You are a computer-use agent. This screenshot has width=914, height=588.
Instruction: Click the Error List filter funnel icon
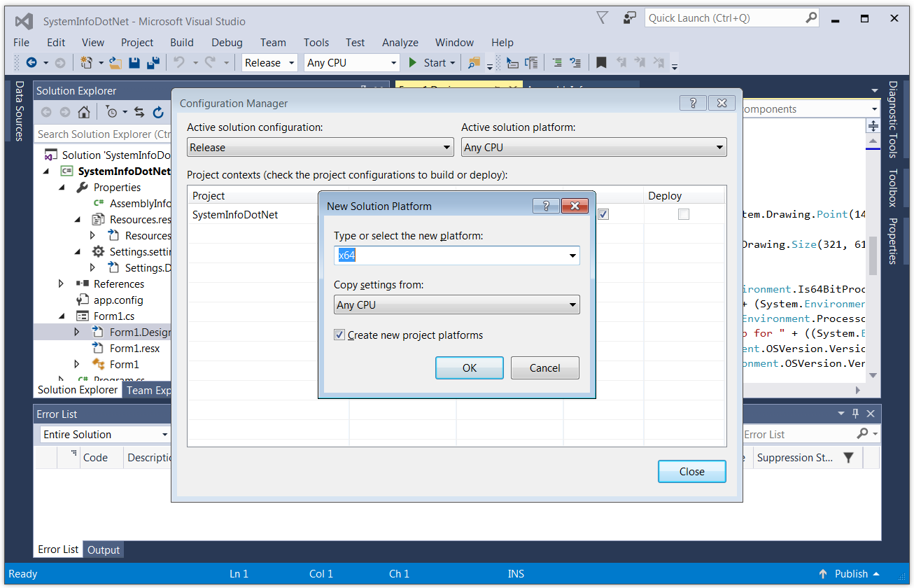(x=848, y=458)
